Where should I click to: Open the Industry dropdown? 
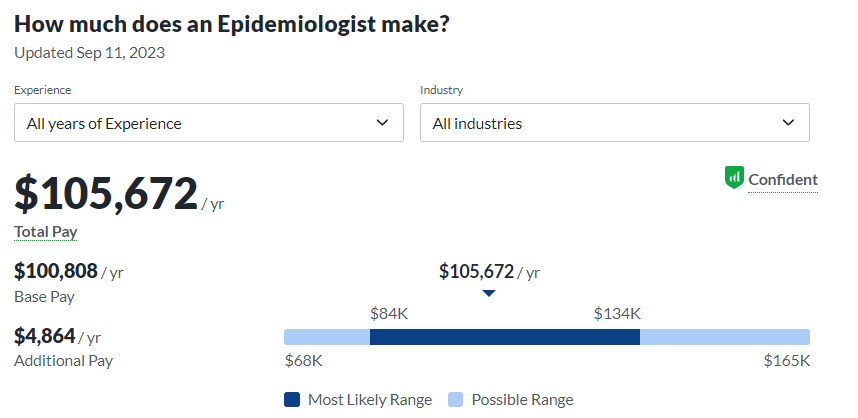614,123
